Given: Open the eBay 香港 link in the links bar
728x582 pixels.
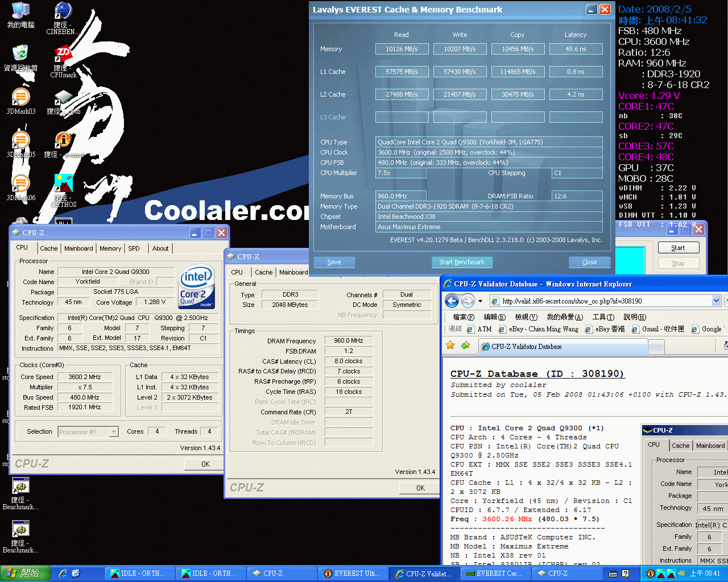Looking at the screenshot, I should point(605,329).
